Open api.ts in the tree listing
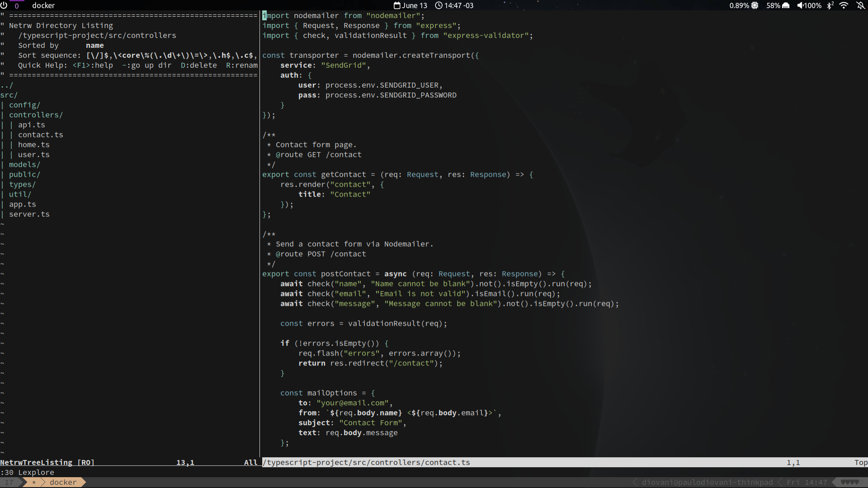Screen dimensions: 868x488 tap(32, 125)
